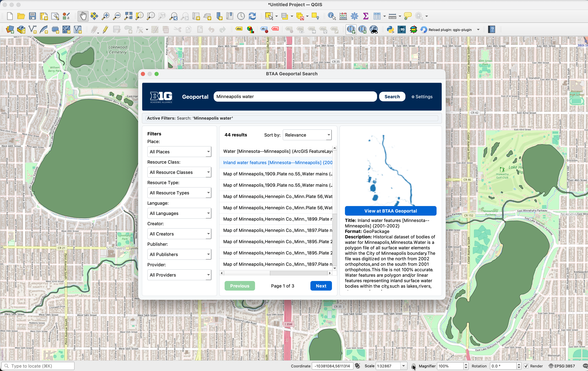Viewport: 588px width, 371px height.
Task: Increase rotation using the stepper arrows
Action: (519, 365)
